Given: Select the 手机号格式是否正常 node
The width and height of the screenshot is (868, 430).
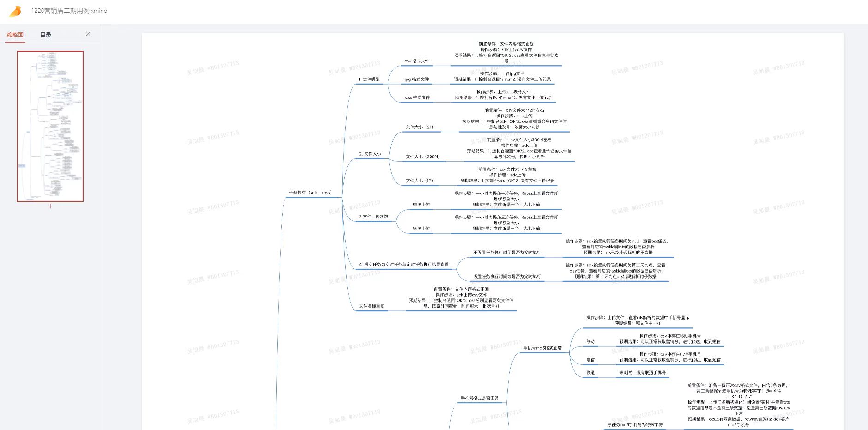Looking at the screenshot, I should tap(479, 398).
